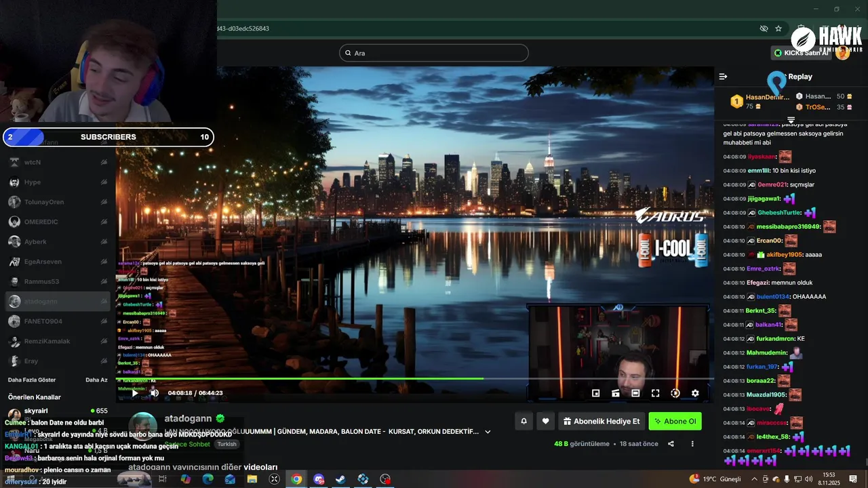Open TrOSe leaderboard entry
This screenshot has width=868, height=488.
coord(823,107)
